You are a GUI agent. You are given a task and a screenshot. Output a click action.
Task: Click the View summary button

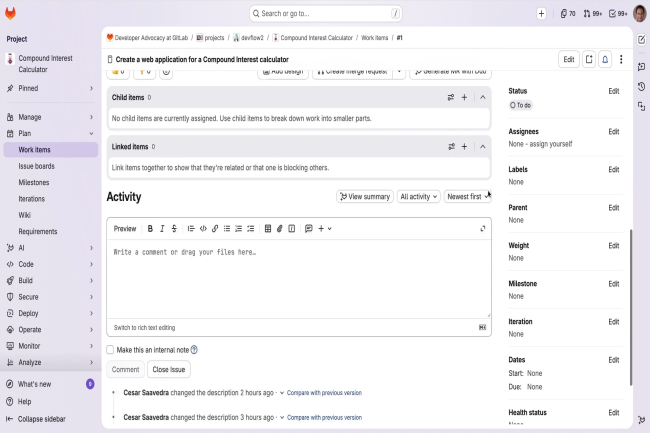365,196
